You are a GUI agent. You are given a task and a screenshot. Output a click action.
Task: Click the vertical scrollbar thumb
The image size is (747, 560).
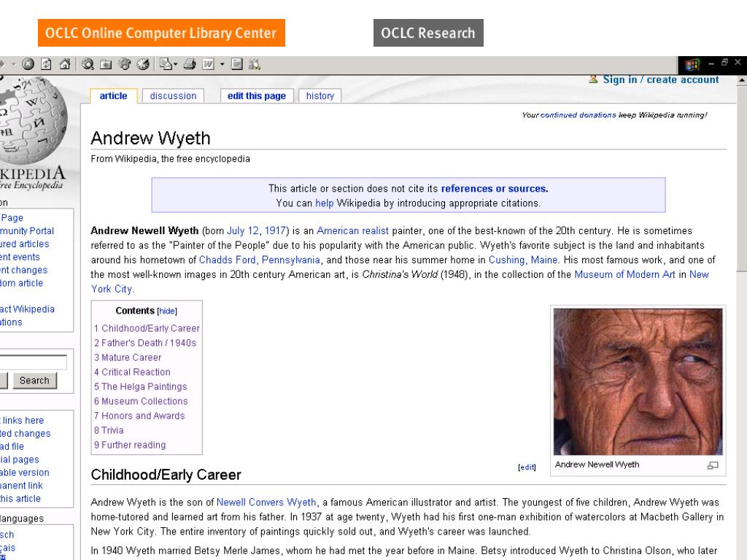tap(742, 179)
